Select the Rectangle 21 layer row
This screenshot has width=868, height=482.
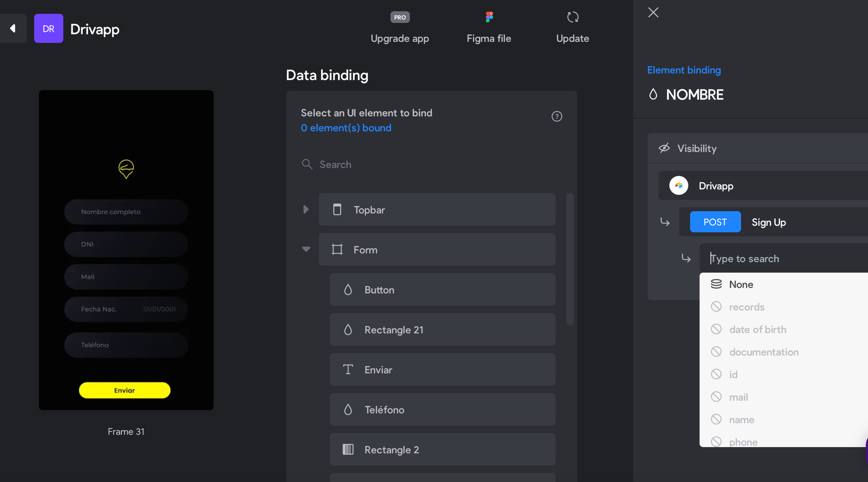442,330
